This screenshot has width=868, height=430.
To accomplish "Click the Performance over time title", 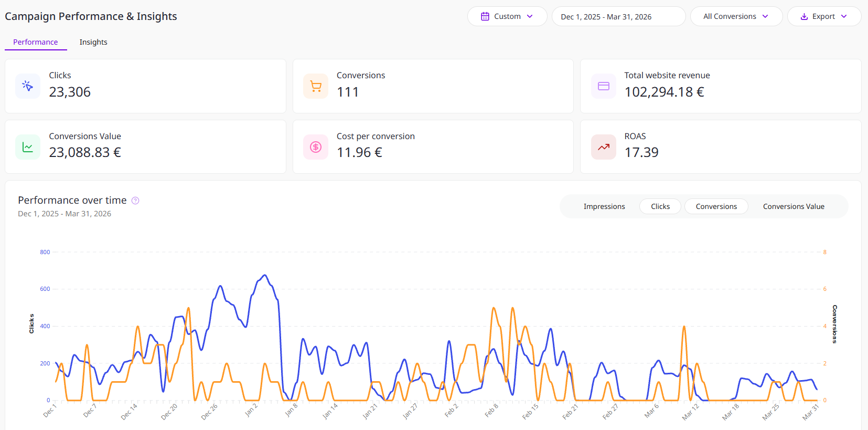I will point(72,200).
